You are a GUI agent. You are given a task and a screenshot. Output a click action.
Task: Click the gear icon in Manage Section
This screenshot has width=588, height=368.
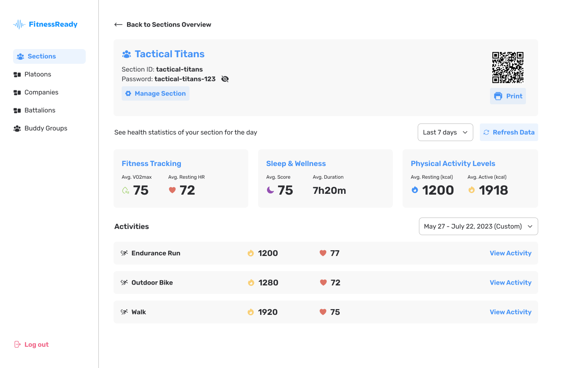[x=128, y=94]
